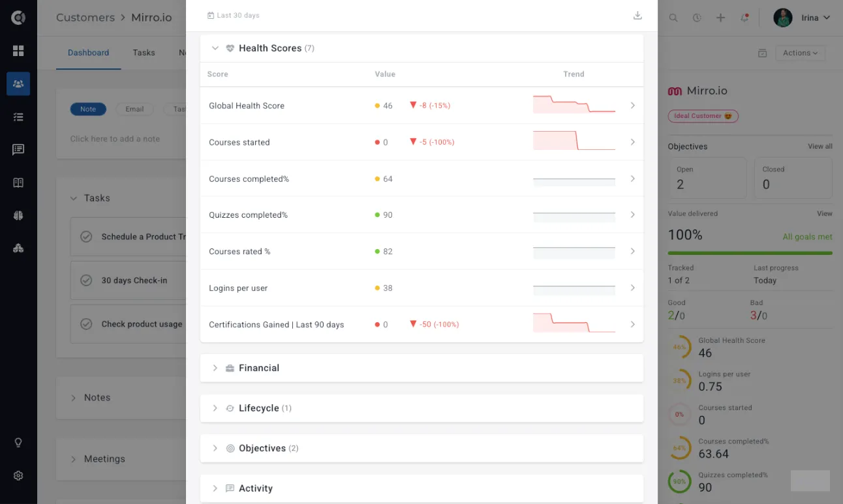Click the search magnifier in top bar
The height and width of the screenshot is (504, 843).
pyautogui.click(x=673, y=18)
